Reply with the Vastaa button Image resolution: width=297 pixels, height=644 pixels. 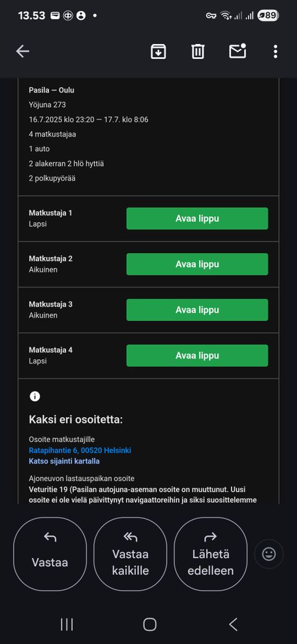pos(50,554)
